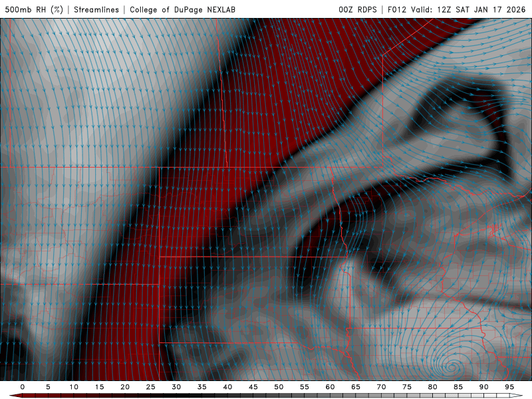Click the "00Z RDPS" model run label
This screenshot has height=399, width=532.
point(358,9)
